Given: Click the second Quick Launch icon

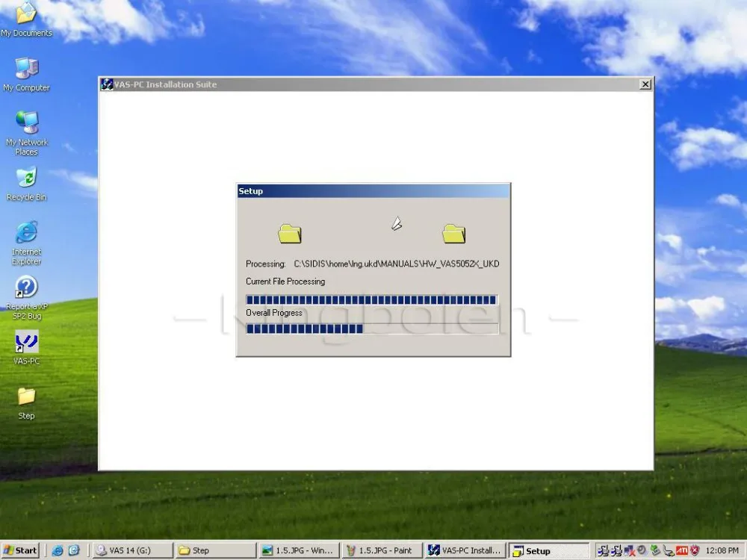Looking at the screenshot, I should pos(74,550).
